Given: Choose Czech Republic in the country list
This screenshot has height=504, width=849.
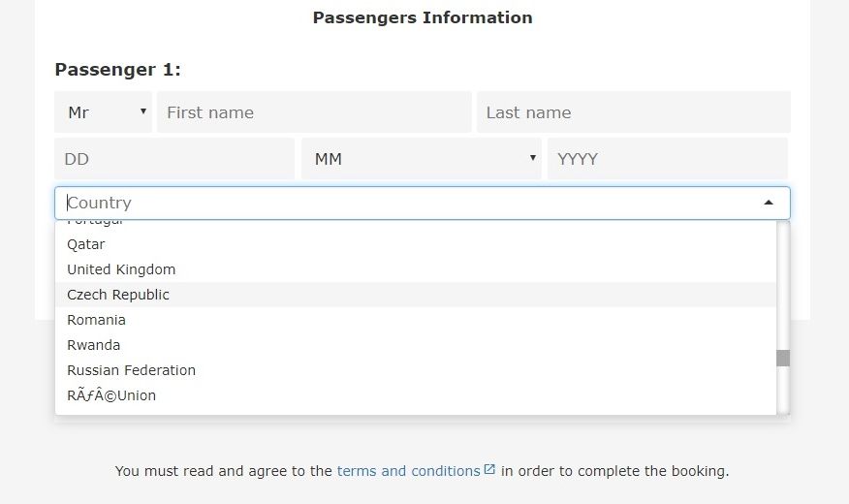Looking at the screenshot, I should pyautogui.click(x=416, y=295).
